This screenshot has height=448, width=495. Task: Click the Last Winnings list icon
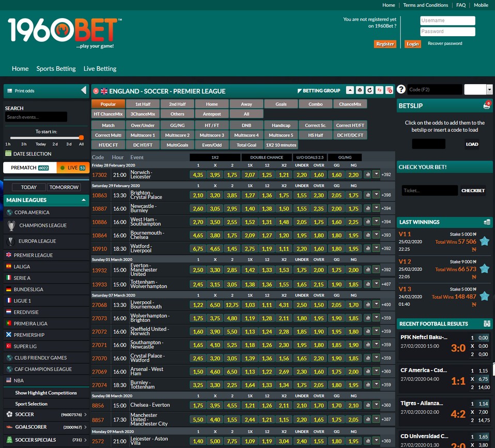pos(487,222)
